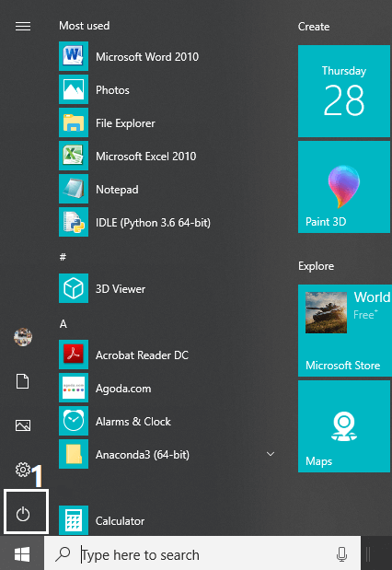Open Settings gear icon
The image size is (392, 570).
point(23,470)
